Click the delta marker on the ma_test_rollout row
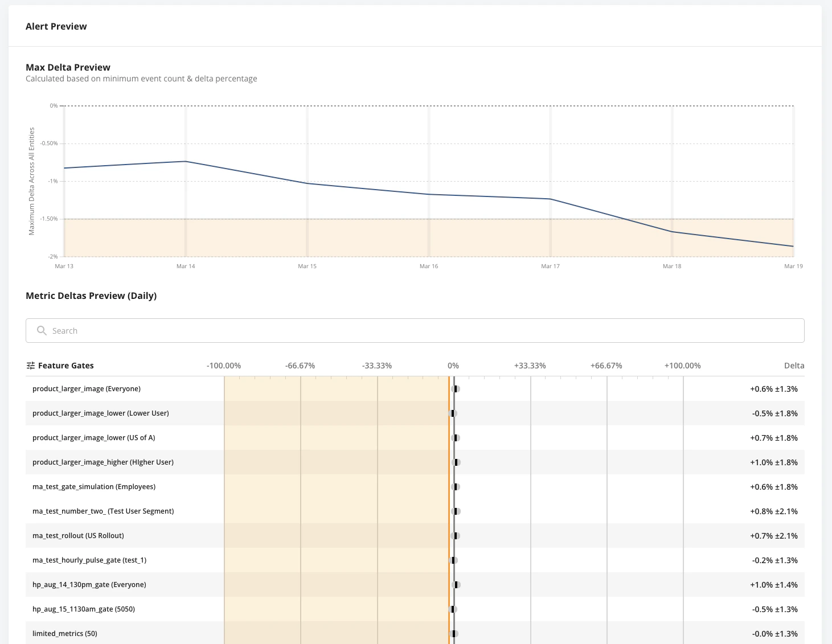 (x=456, y=535)
